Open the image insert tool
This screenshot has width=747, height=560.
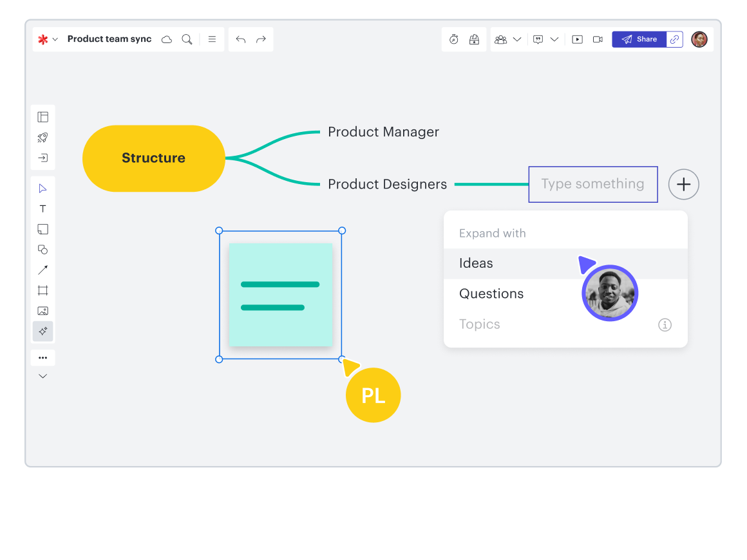click(x=43, y=311)
